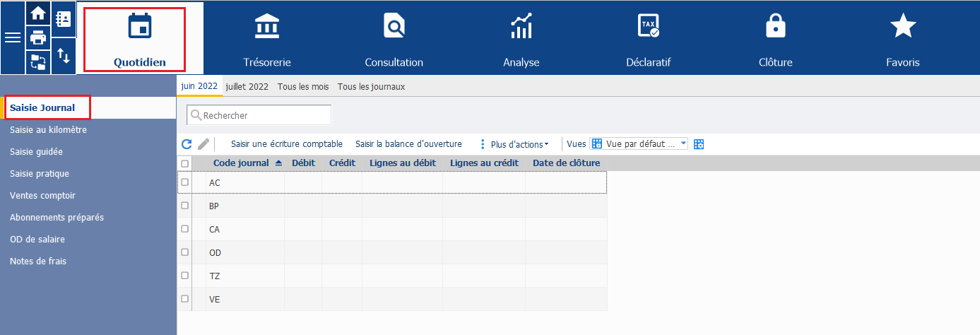Click Saisir une écriture comptable
The width and height of the screenshot is (980, 335).
[287, 144]
